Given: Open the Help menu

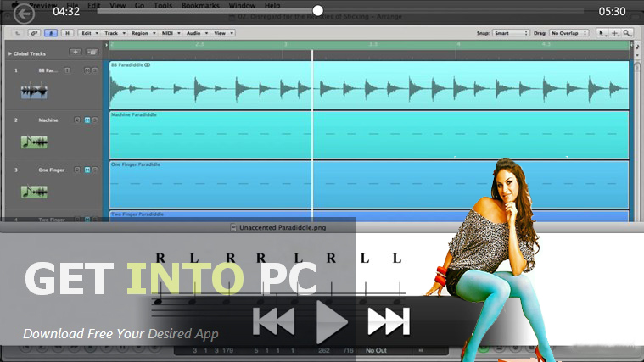Looking at the screenshot, I should click(x=272, y=5).
